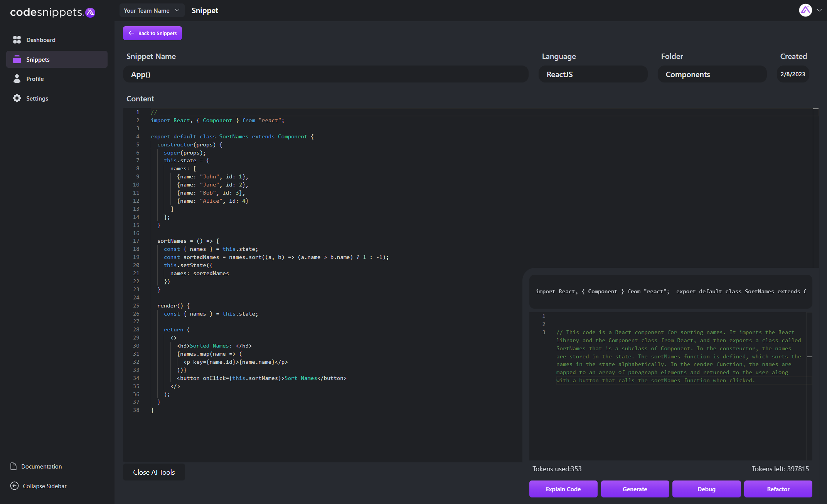The height and width of the screenshot is (504, 827).
Task: Click the Folder field Components
Action: pos(712,74)
